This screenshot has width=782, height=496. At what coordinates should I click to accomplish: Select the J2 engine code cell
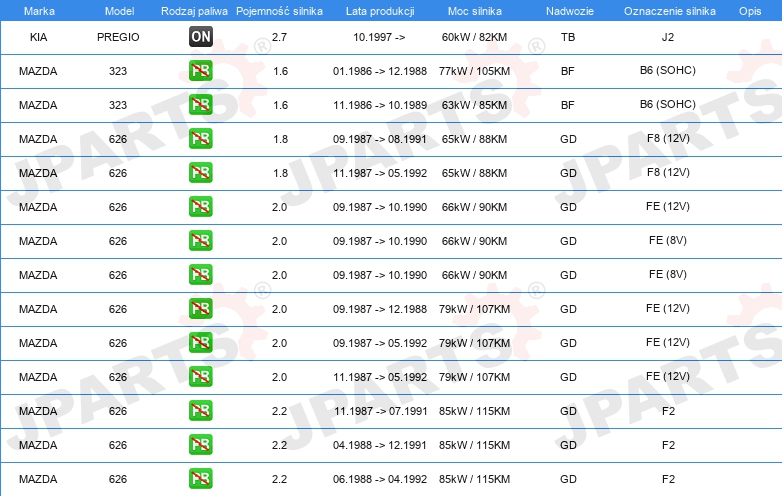(668, 37)
